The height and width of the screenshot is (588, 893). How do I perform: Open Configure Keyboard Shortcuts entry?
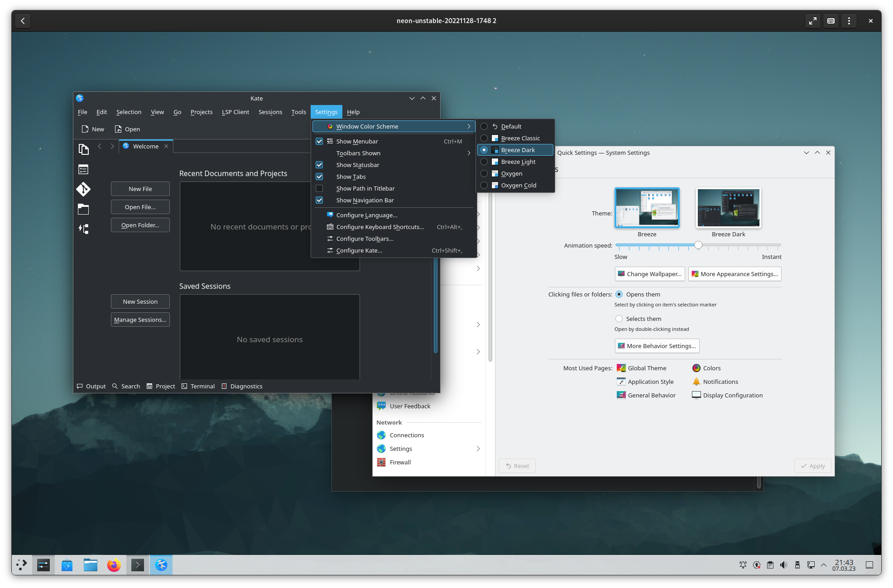[x=394, y=227]
